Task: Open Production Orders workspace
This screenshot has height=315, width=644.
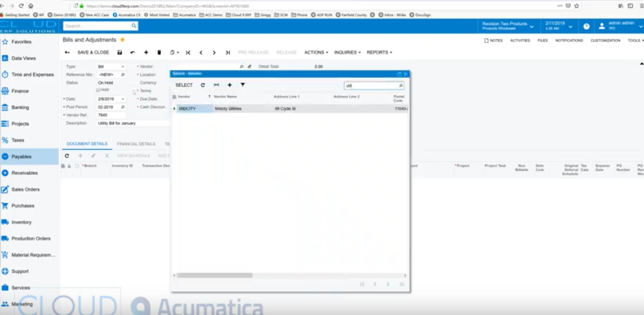Action: tap(30, 239)
